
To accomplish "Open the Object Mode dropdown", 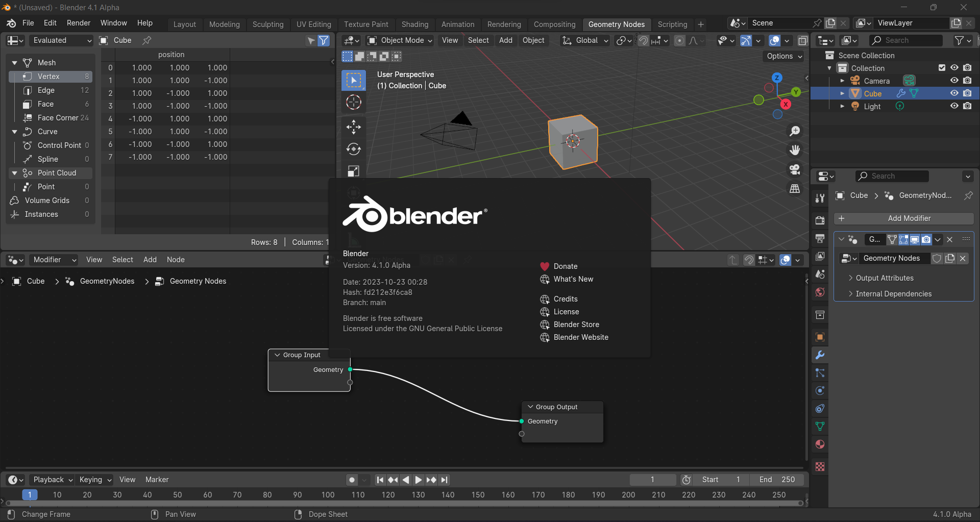I will tap(400, 40).
